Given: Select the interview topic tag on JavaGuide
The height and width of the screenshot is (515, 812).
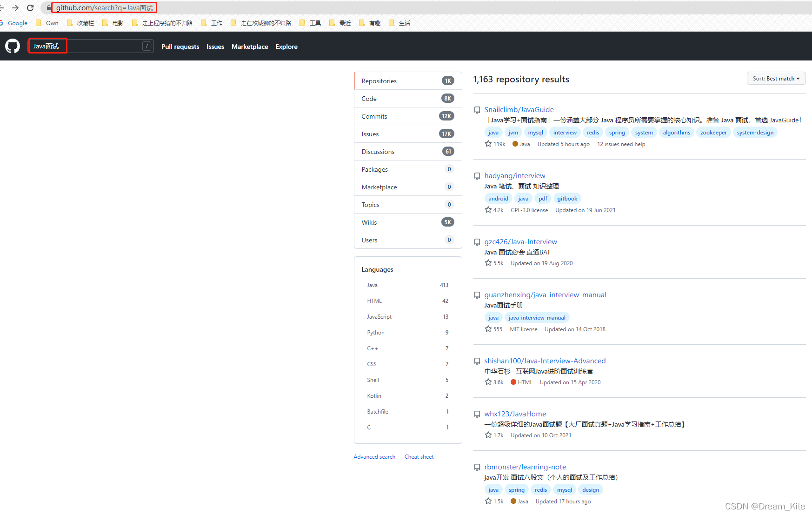Looking at the screenshot, I should coord(565,133).
